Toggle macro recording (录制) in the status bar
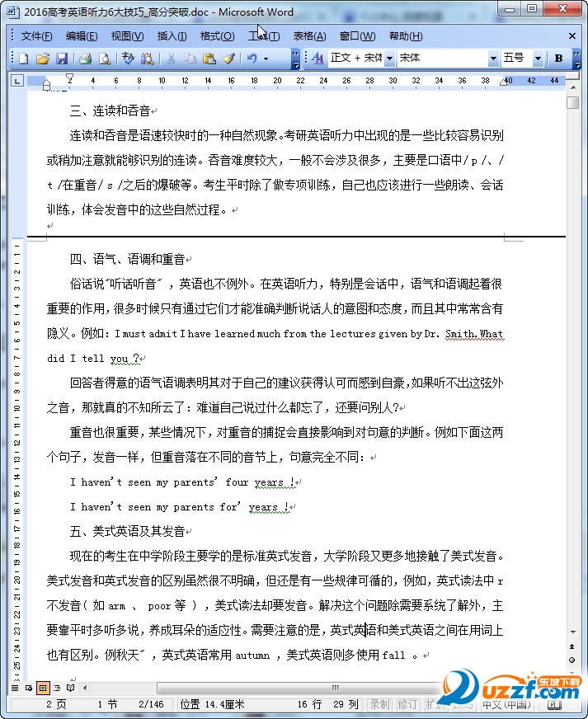 coord(379,704)
